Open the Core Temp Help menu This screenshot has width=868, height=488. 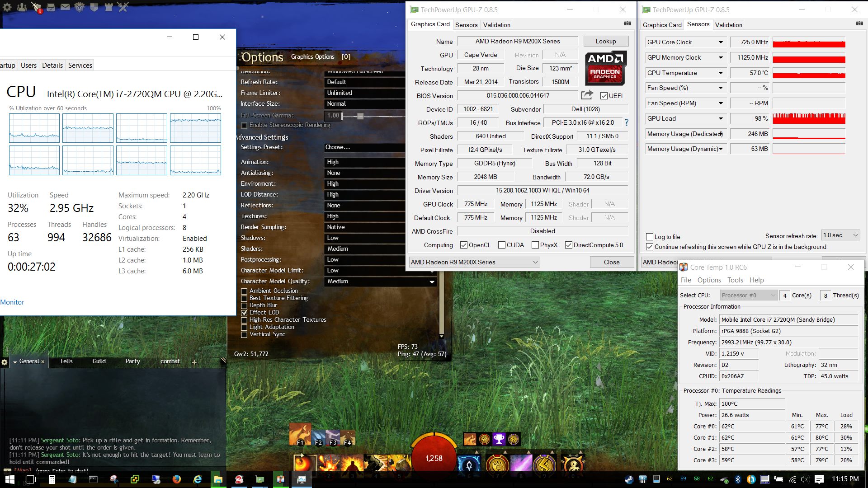756,280
